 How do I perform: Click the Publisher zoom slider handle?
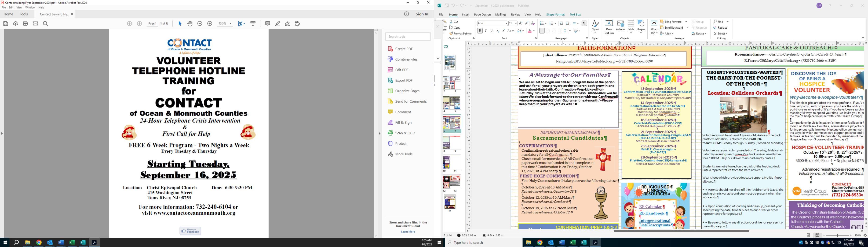pos(838,236)
